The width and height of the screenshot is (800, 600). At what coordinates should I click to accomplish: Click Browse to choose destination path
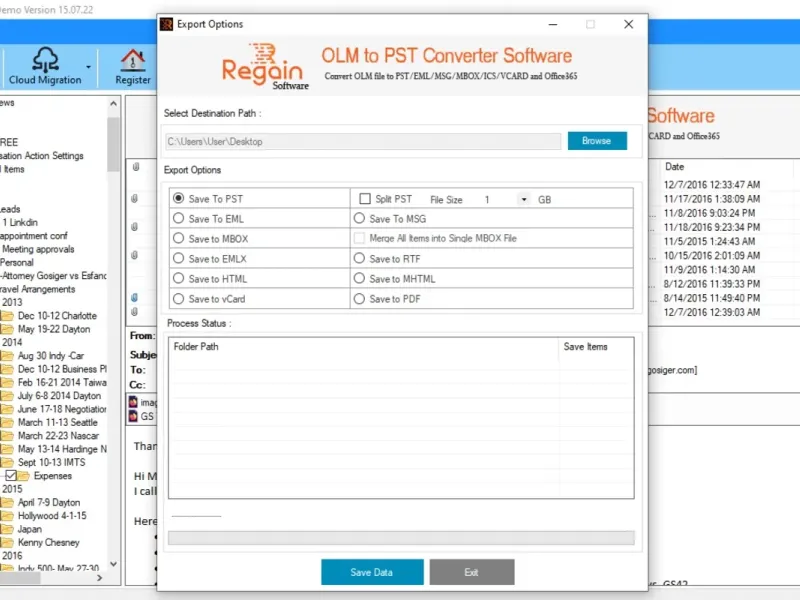point(597,141)
